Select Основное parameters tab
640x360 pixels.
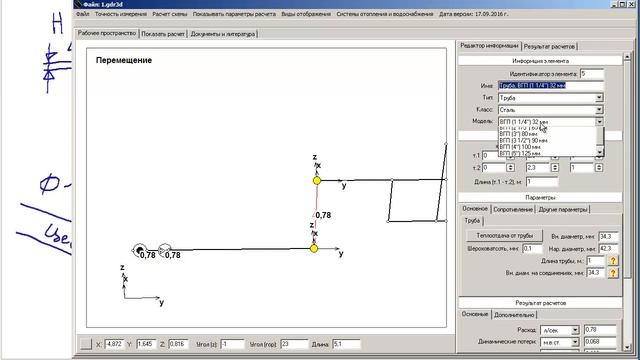tap(475, 209)
